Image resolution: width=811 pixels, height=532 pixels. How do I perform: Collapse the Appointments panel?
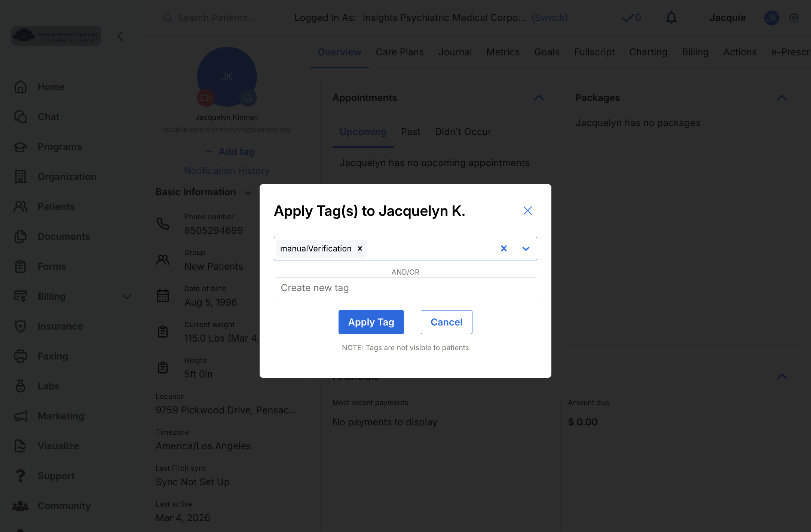click(x=539, y=98)
